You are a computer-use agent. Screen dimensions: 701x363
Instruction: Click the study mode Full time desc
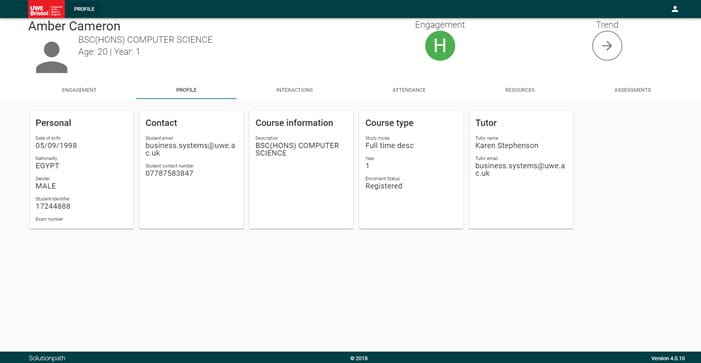click(389, 146)
